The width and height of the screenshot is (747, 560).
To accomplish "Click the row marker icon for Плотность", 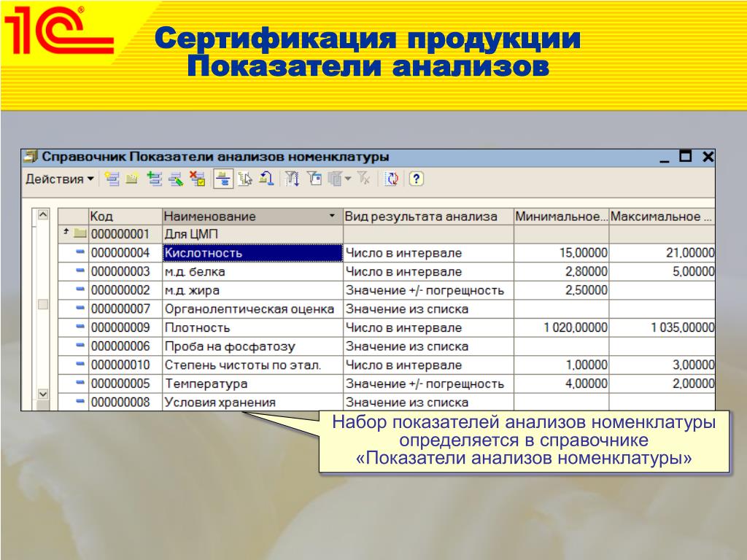I will pos(80,327).
